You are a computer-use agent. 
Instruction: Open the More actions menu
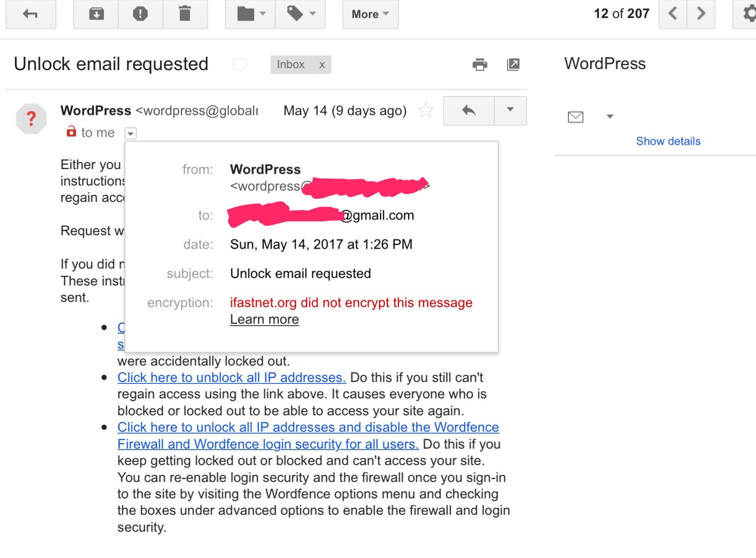[x=370, y=14]
